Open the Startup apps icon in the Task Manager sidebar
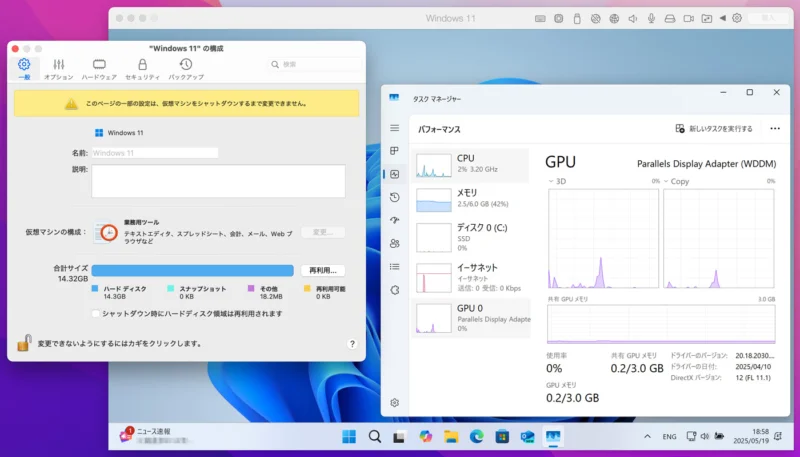800x457 pixels. click(394, 220)
